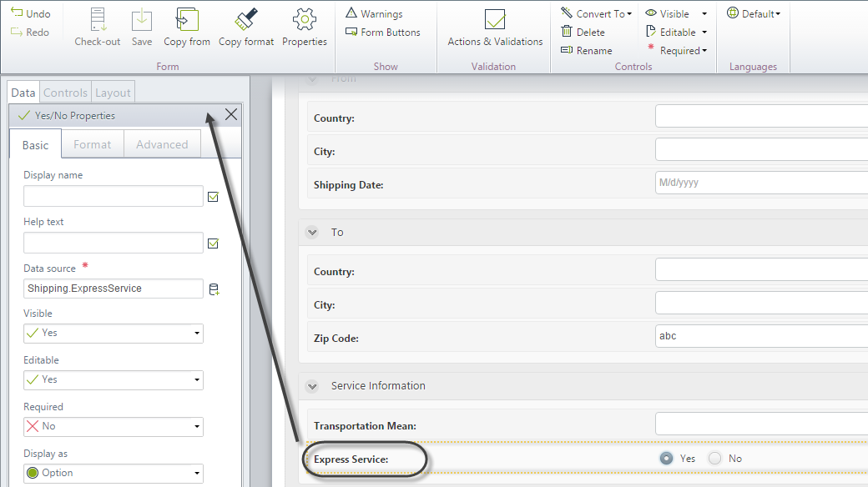Open the Basic properties tab

[x=35, y=144]
